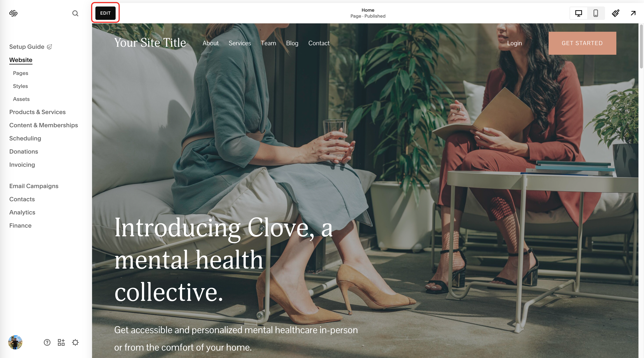
Task: Click the Login link in the site header
Action: tap(514, 43)
